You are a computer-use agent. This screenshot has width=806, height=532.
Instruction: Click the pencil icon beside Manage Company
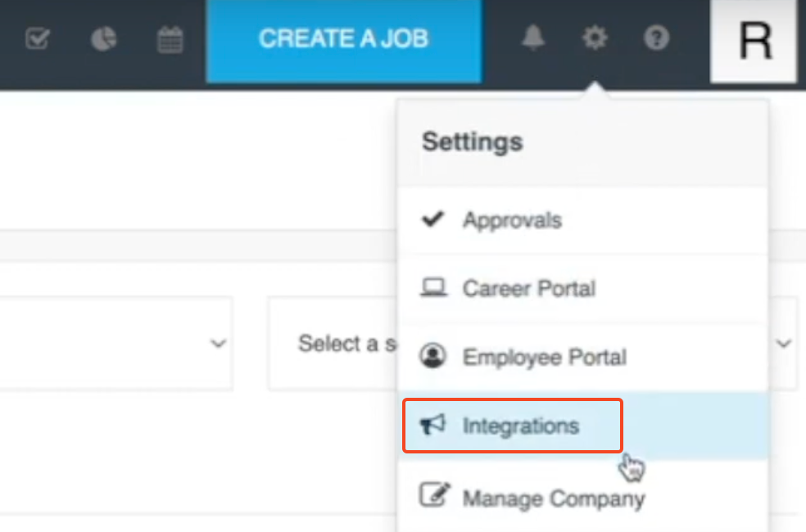pyautogui.click(x=432, y=495)
